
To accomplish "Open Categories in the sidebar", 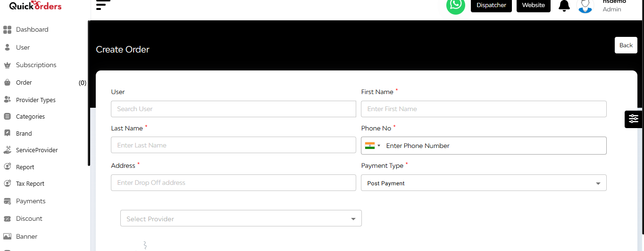I will coord(31,117).
